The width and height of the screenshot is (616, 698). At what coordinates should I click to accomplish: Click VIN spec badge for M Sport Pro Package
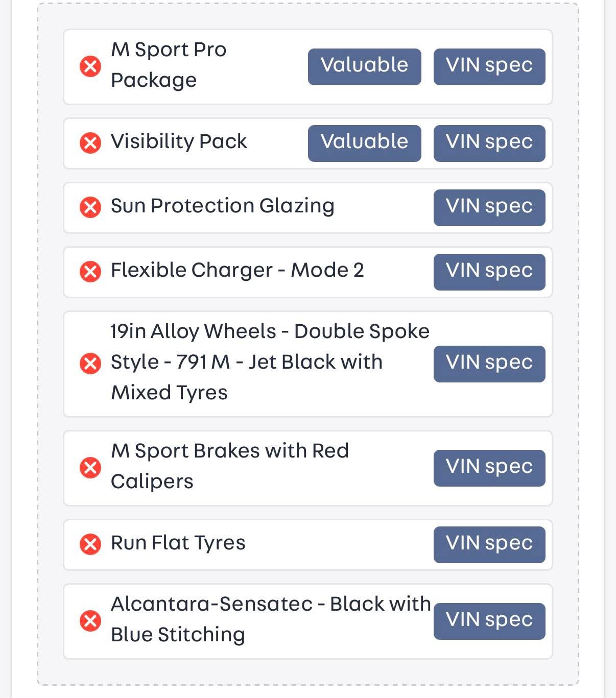(x=489, y=67)
